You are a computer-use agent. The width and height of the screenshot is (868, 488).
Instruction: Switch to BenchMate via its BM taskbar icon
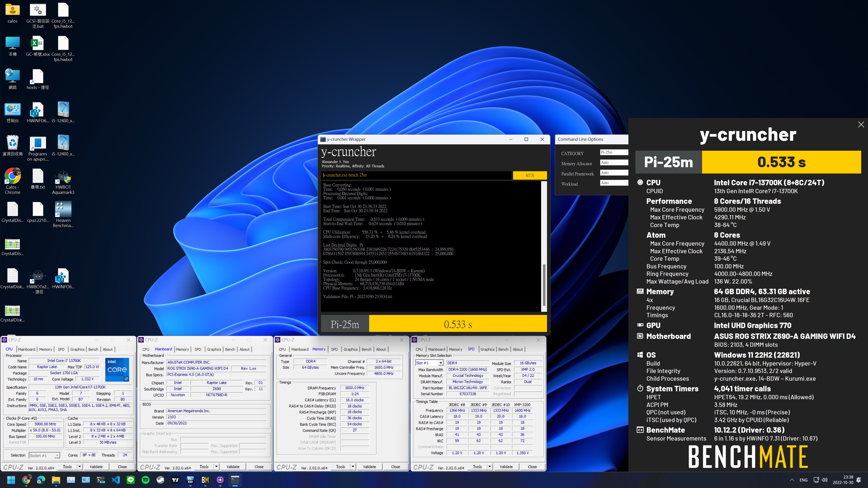click(205, 480)
